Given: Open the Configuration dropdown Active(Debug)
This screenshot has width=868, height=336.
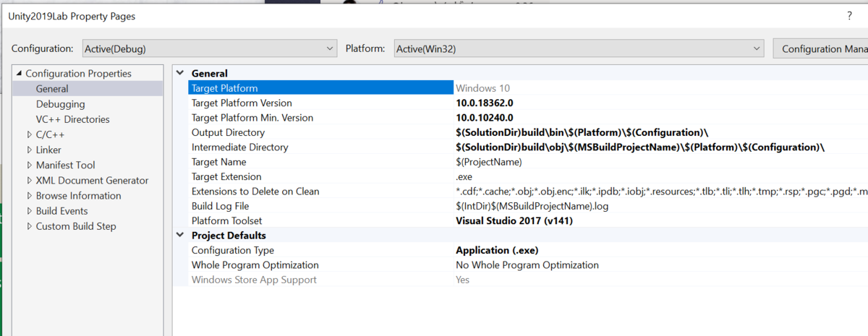Looking at the screenshot, I should 210,48.
